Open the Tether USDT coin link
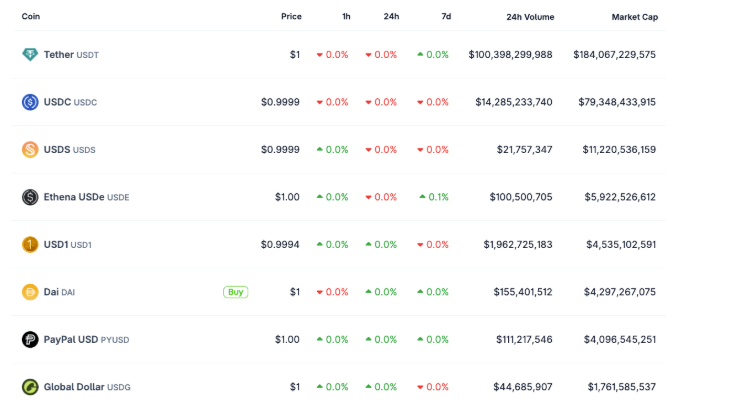Viewport: 731px width, 412px height. [71, 54]
